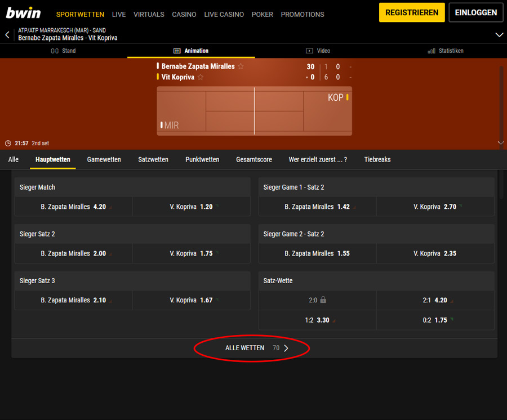Open CASINO in top navigation
The width and height of the screenshot is (507, 420).
click(x=184, y=15)
